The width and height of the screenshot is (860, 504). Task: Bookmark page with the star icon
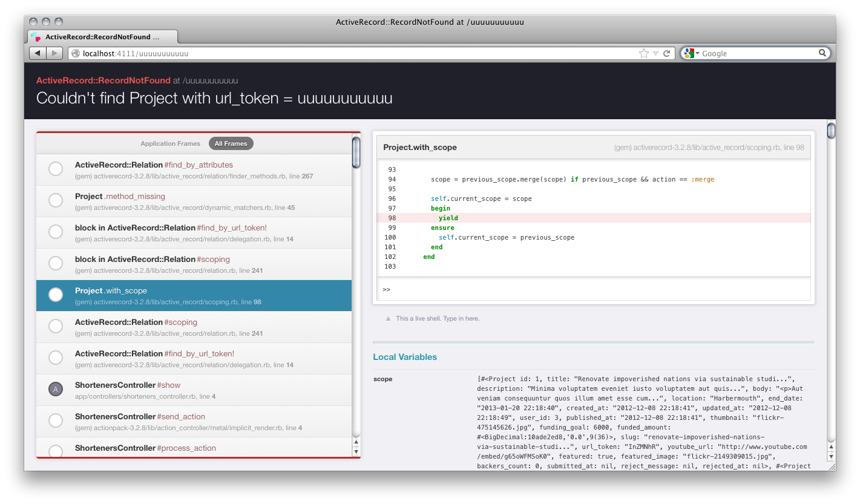[643, 53]
